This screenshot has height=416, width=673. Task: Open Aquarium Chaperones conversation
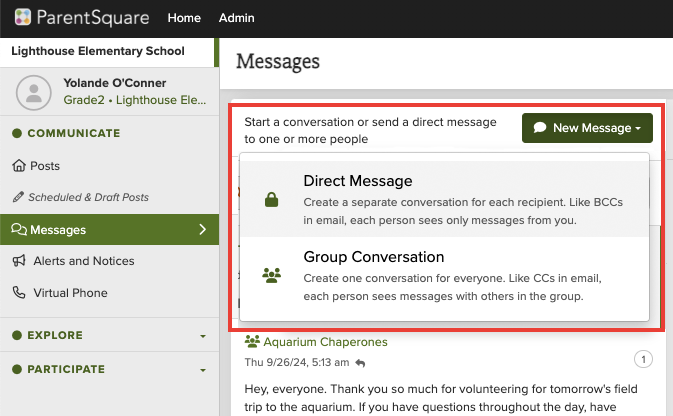tap(325, 342)
